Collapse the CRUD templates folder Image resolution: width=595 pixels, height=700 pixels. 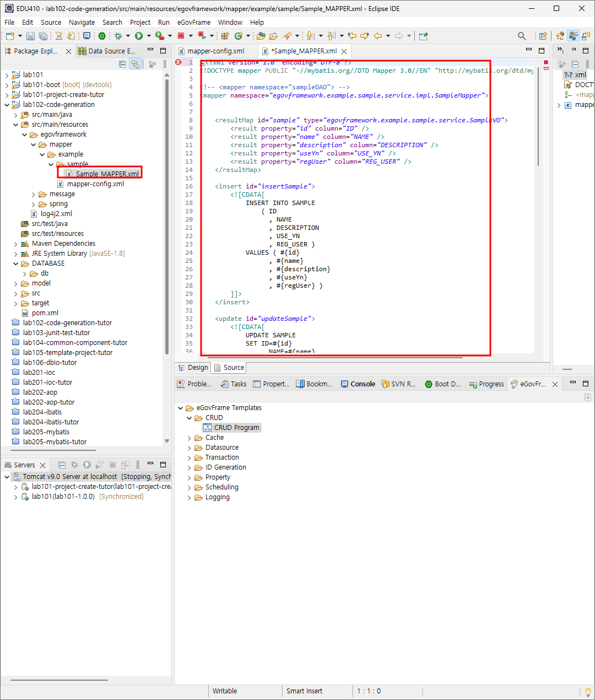click(x=189, y=418)
